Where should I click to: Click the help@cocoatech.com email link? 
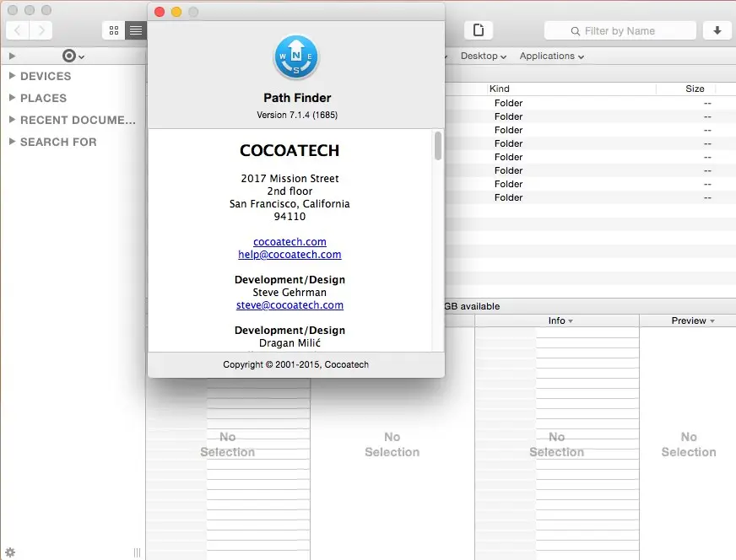[290, 255]
